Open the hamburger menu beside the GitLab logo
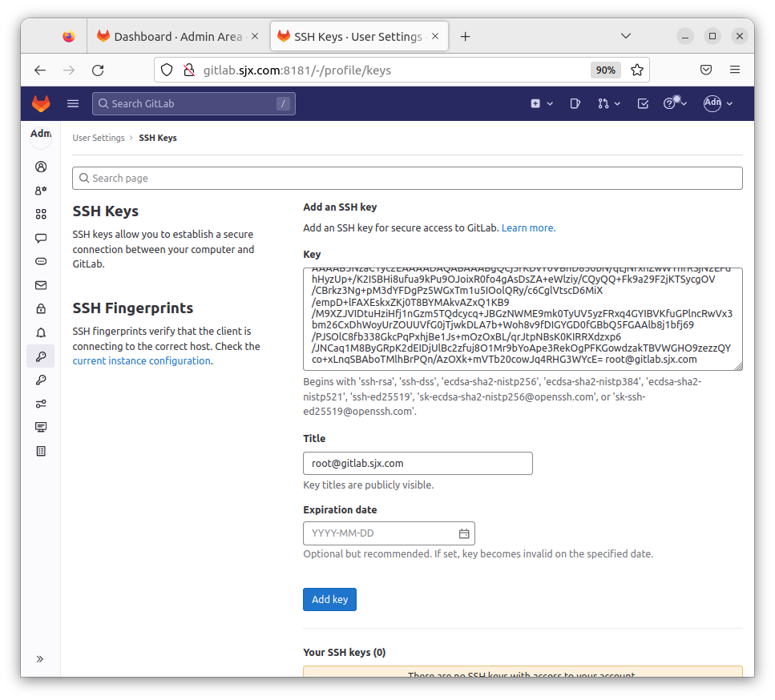This screenshot has height=700, width=775. tap(73, 103)
